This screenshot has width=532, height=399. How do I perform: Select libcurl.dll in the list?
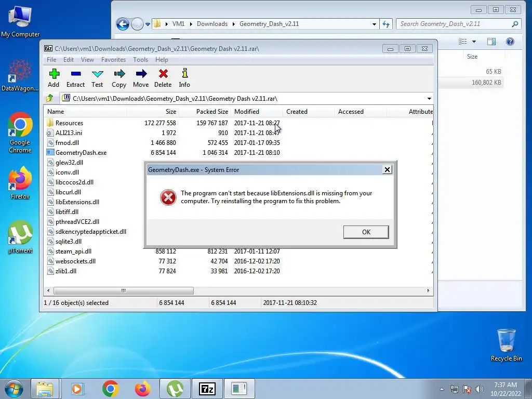coord(68,192)
